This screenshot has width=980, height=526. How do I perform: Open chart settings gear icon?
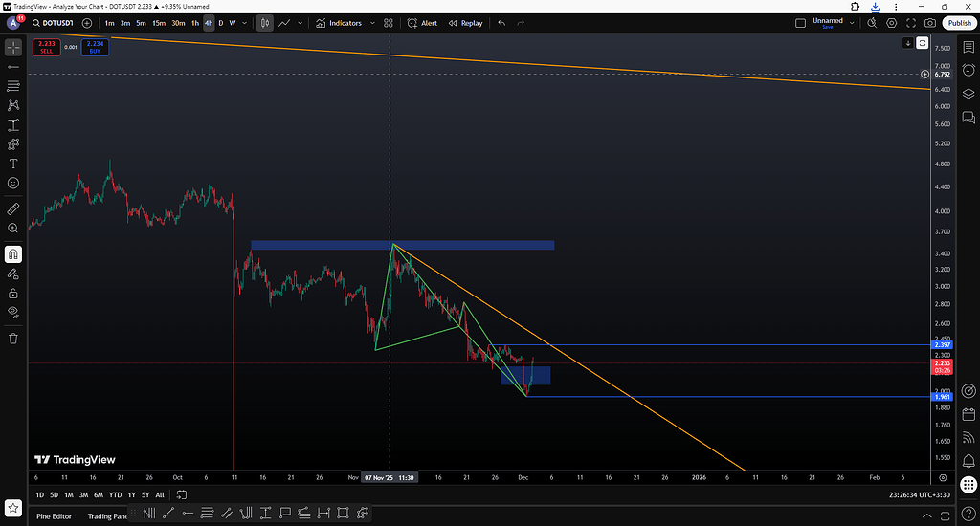892,23
